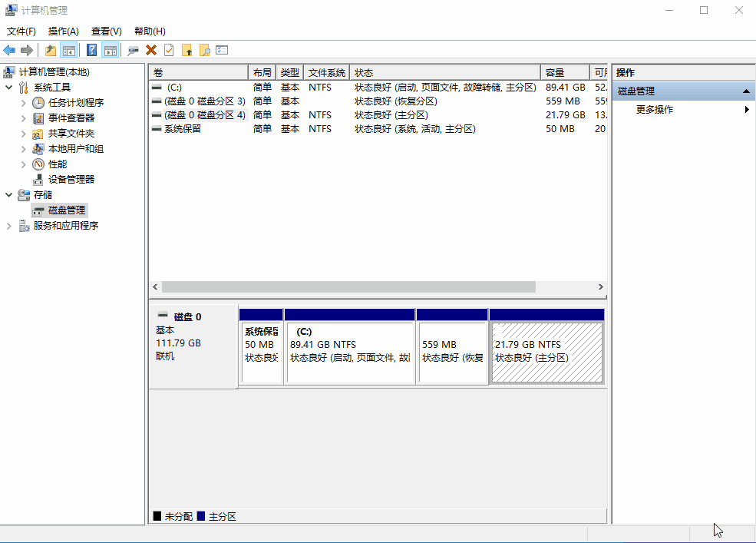Open Help via the question mark icon

[91, 50]
